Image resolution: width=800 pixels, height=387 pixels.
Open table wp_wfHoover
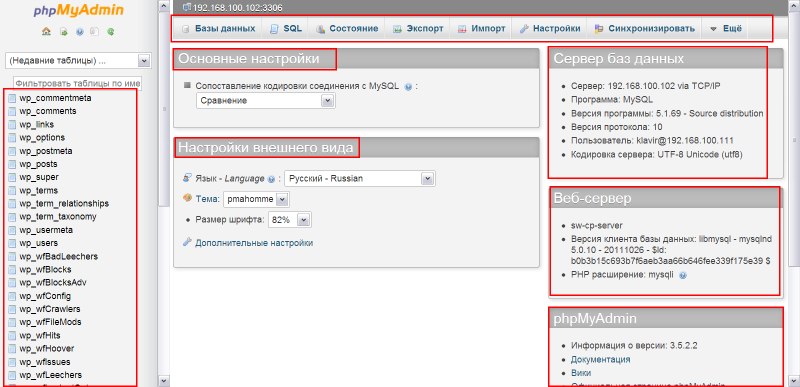(47, 349)
